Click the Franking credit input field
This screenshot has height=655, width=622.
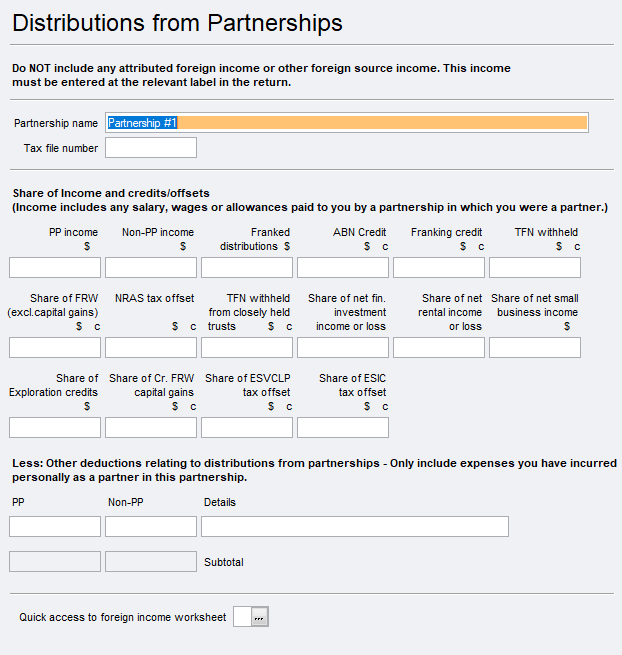pyautogui.click(x=439, y=268)
